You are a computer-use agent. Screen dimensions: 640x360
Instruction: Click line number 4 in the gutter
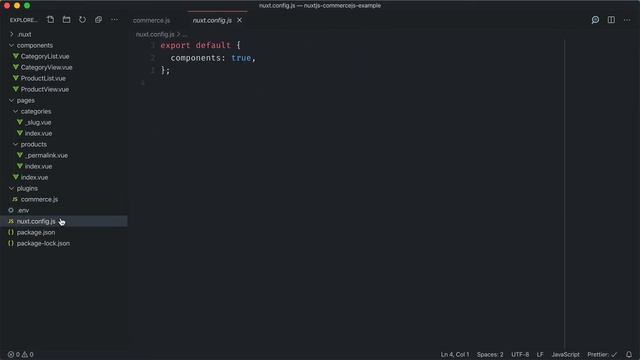click(x=142, y=83)
